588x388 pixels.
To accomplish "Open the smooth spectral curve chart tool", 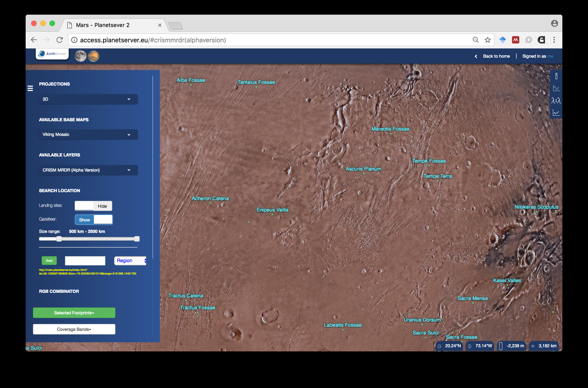I will click(x=556, y=88).
